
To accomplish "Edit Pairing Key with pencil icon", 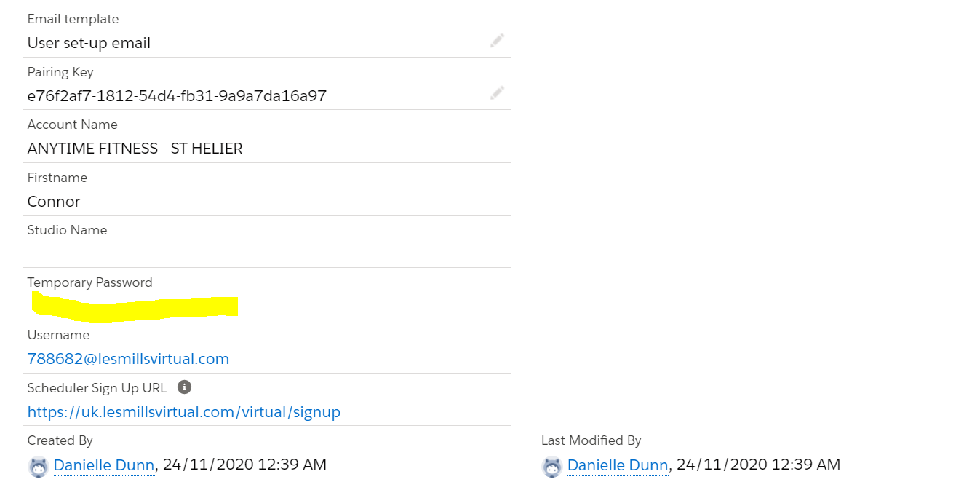I will click(x=497, y=93).
